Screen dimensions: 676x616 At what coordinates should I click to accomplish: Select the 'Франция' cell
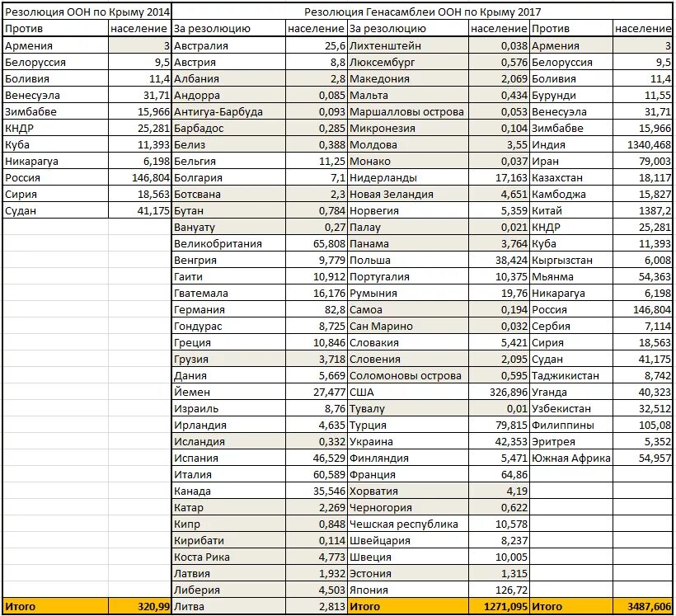pyautogui.click(x=408, y=474)
